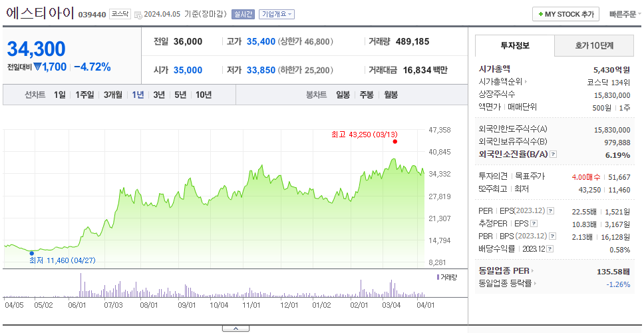Viewport: 644px width, 333px height.
Task: Click the arrow next to 동일업종 등락률
Action: (x=536, y=283)
